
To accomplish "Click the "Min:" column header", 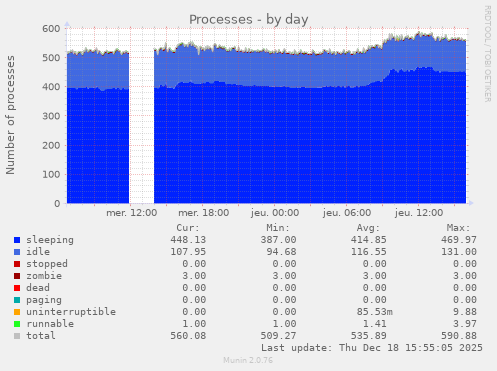I will [x=278, y=228].
